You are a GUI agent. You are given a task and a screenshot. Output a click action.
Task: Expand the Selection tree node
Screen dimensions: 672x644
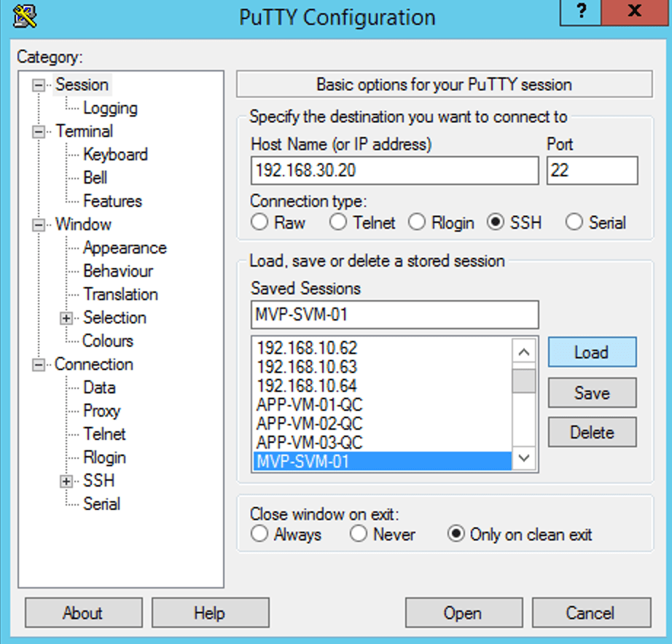(x=67, y=318)
